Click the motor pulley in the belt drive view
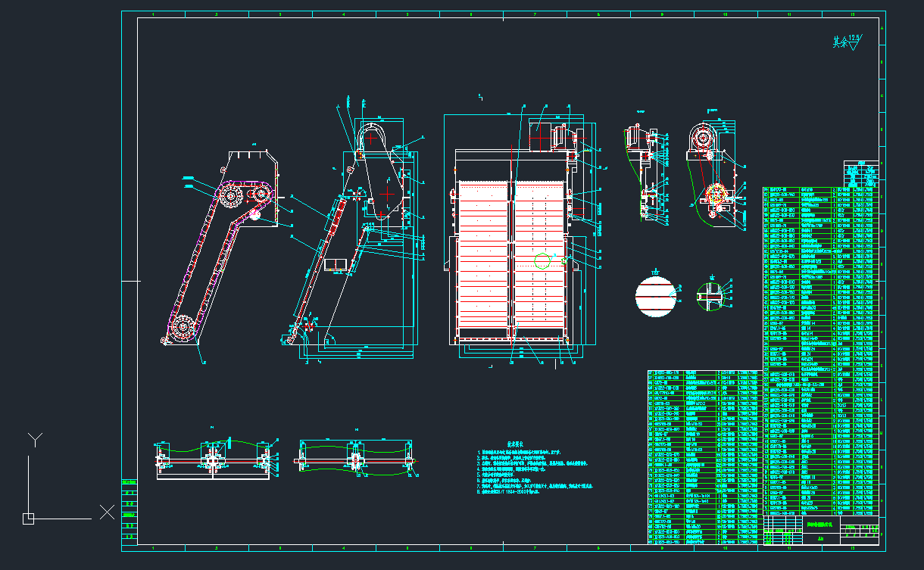The image size is (924, 570). (704, 139)
